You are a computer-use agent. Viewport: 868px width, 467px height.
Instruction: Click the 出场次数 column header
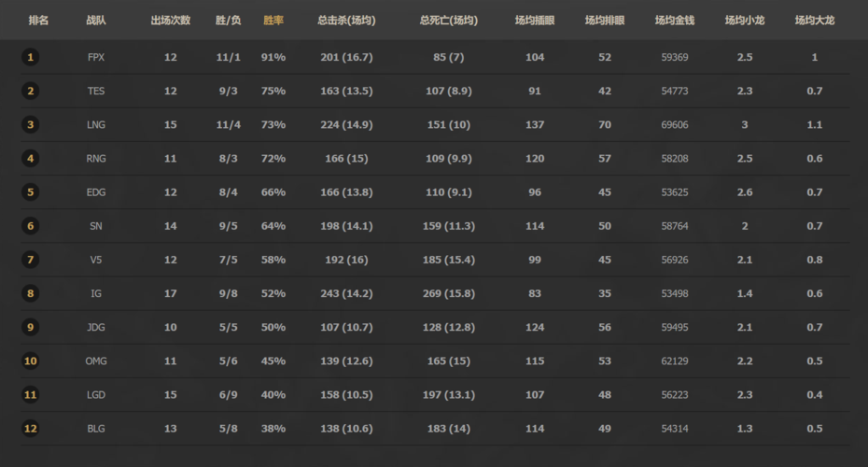171,21
